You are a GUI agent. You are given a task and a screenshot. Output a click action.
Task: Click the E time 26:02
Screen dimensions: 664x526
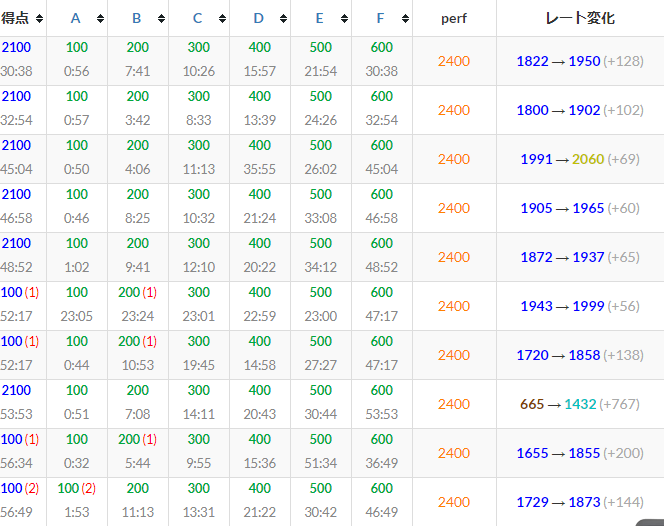(x=321, y=169)
